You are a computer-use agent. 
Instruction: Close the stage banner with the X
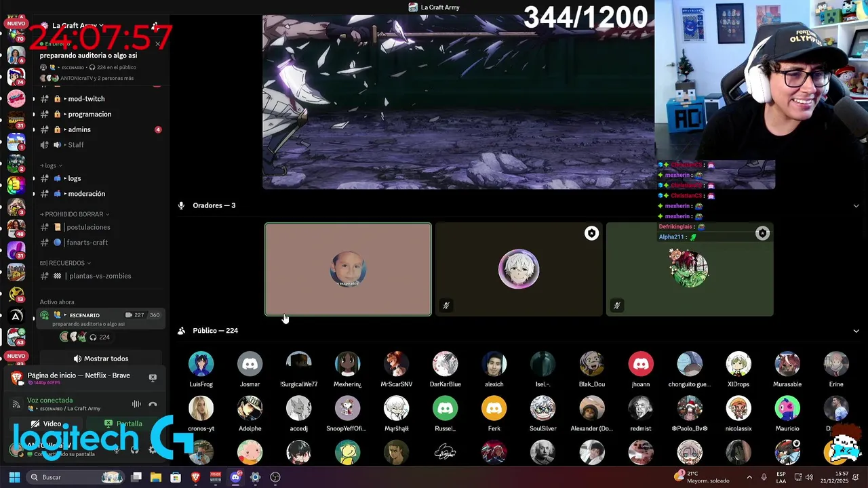(x=157, y=44)
